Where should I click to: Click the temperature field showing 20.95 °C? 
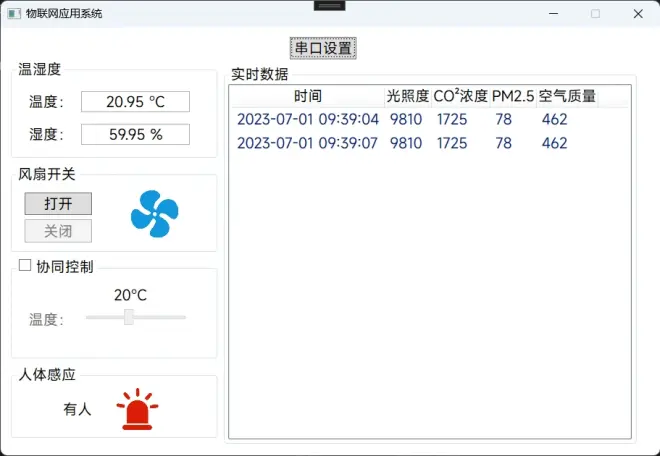pos(135,102)
